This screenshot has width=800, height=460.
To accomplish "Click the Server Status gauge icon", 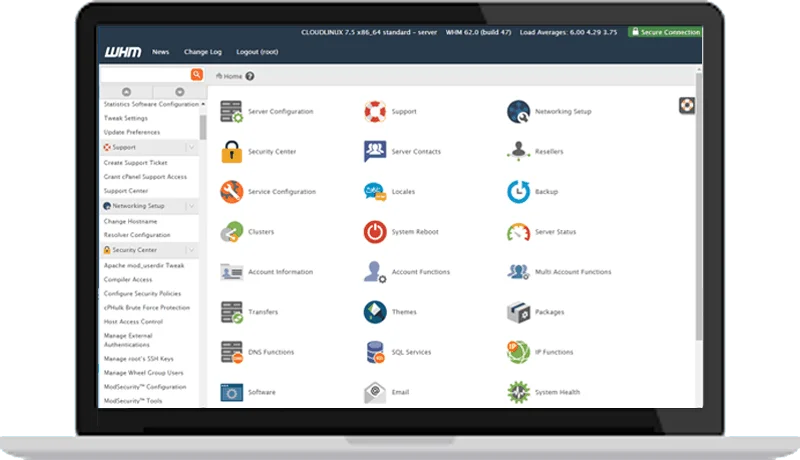I will click(x=518, y=232).
